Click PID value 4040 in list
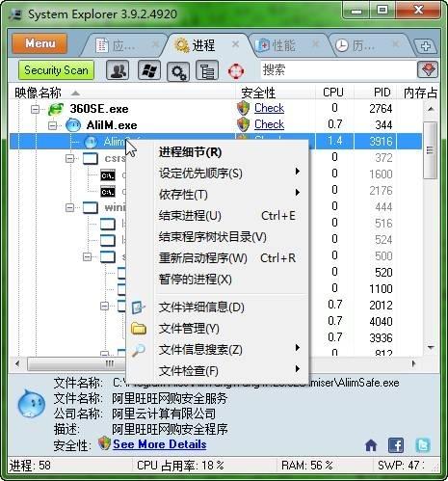Screen dimensions: 448x481 (381, 322)
